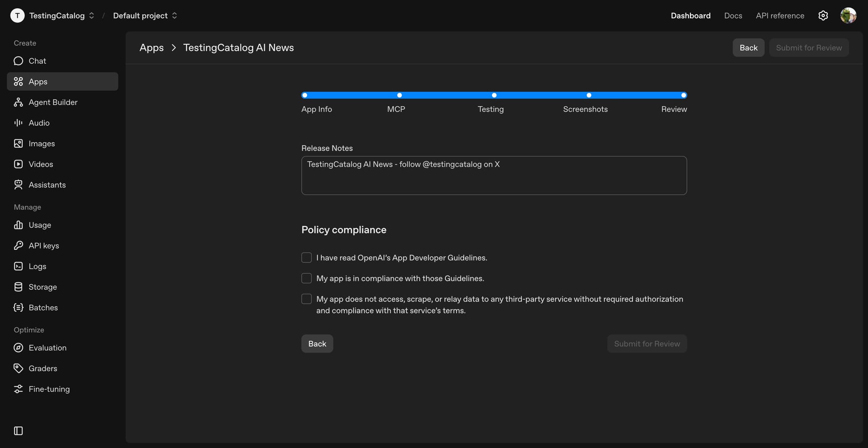Click the Images sidebar icon
Image resolution: width=868 pixels, height=448 pixels.
point(18,143)
